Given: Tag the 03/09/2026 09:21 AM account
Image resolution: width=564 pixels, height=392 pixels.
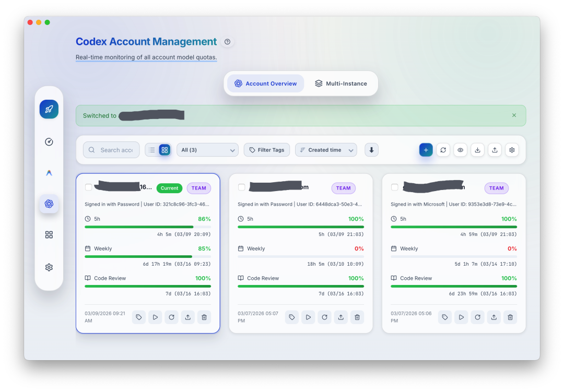Looking at the screenshot, I should point(139,317).
